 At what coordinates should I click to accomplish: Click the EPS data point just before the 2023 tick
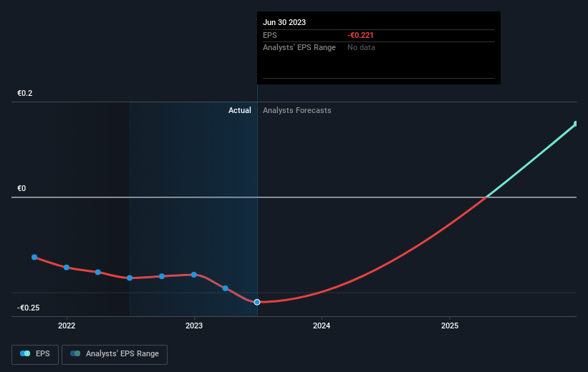pos(162,276)
